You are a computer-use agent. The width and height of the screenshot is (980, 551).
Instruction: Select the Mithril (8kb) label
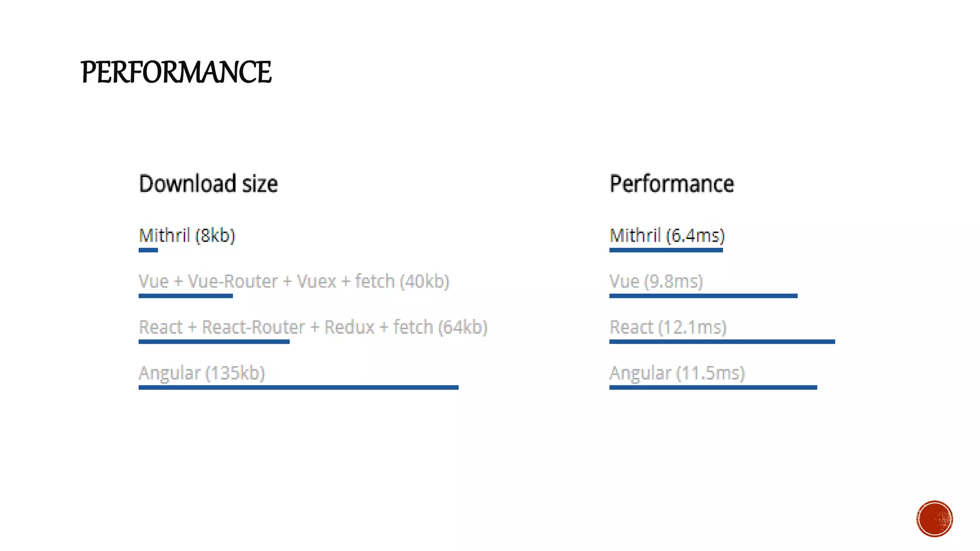(x=187, y=235)
